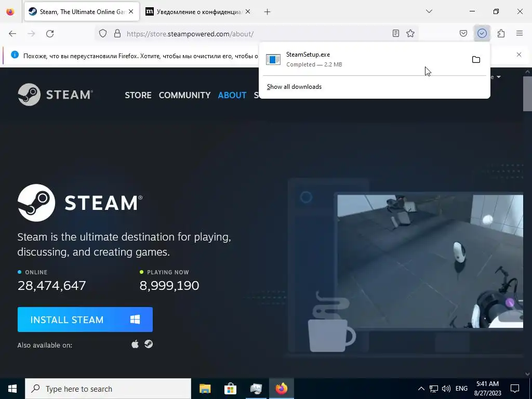
Task: Bookmark this page with the star
Action: [x=410, y=34]
